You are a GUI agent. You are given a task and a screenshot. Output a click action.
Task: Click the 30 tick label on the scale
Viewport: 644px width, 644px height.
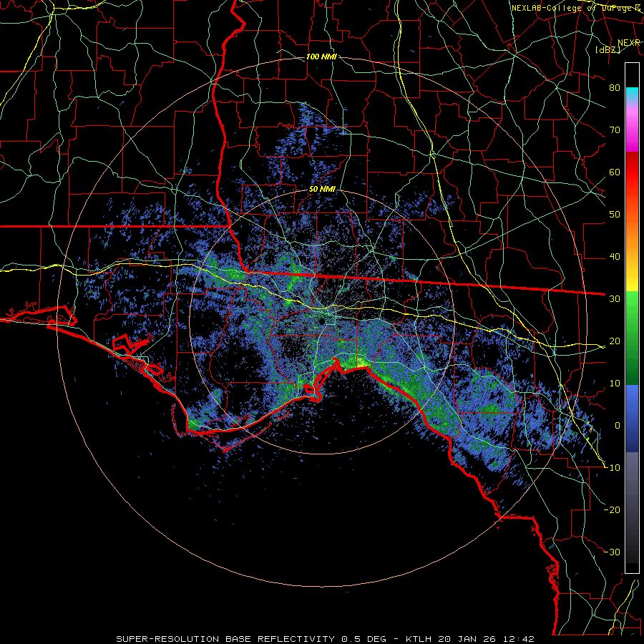(x=615, y=299)
